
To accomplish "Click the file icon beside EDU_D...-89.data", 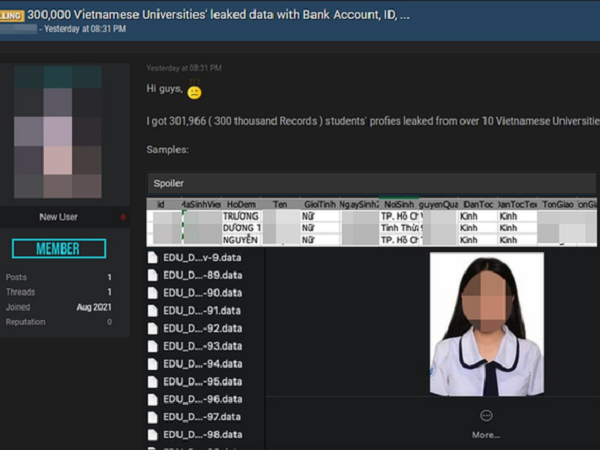I will point(153,274).
